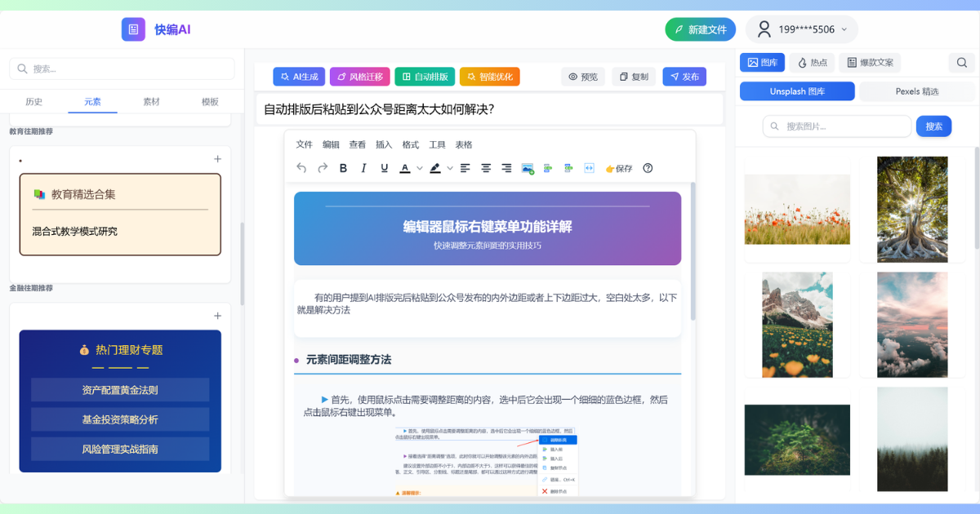This screenshot has width=980, height=514.
Task: Toggle bold formatting
Action: point(343,168)
